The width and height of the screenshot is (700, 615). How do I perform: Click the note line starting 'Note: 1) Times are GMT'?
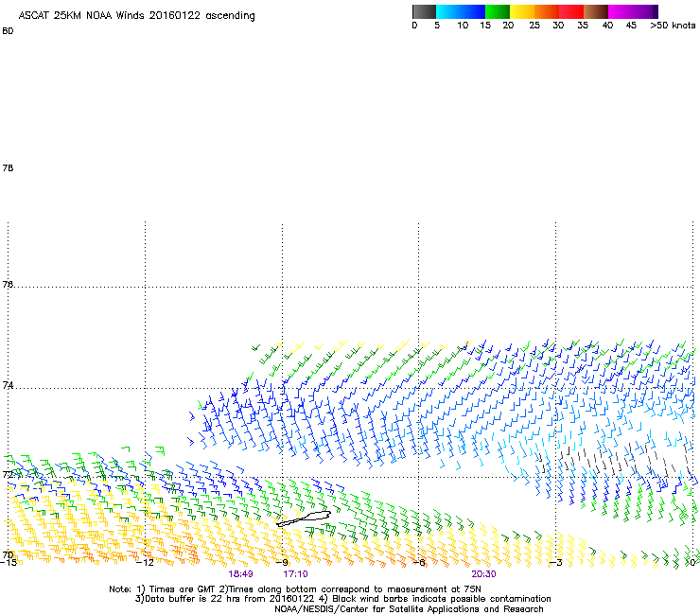click(x=295, y=589)
